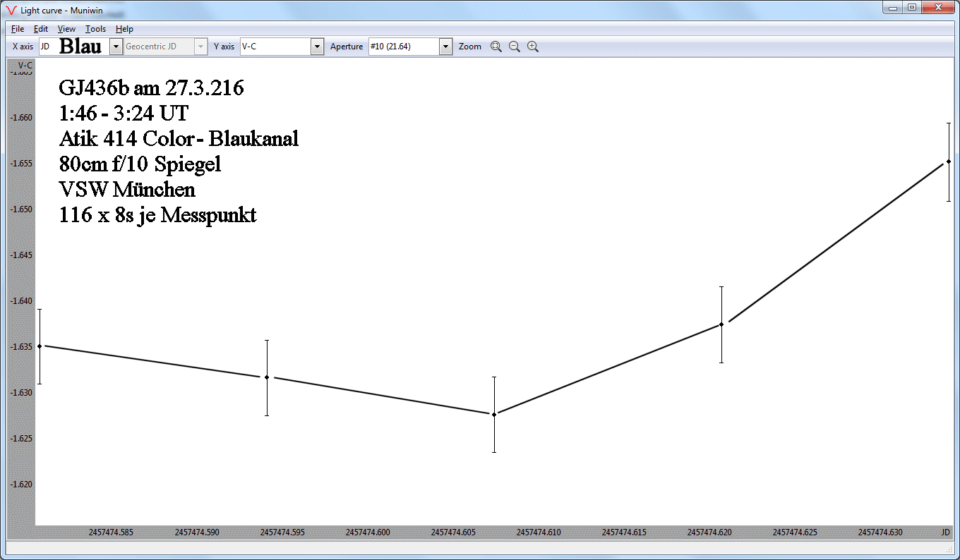
Task: Open the Help menu
Action: pyautogui.click(x=124, y=29)
